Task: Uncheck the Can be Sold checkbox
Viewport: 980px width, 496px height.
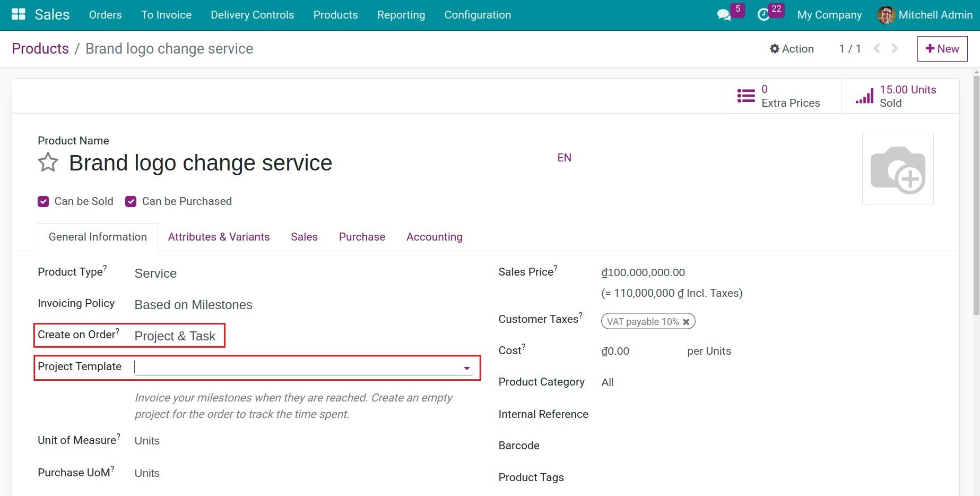Action: [x=43, y=201]
